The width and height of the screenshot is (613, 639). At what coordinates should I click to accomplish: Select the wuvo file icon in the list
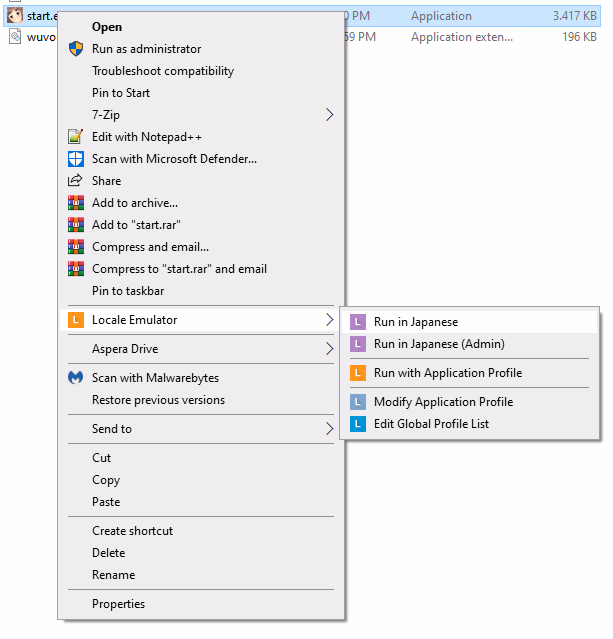[x=15, y=37]
